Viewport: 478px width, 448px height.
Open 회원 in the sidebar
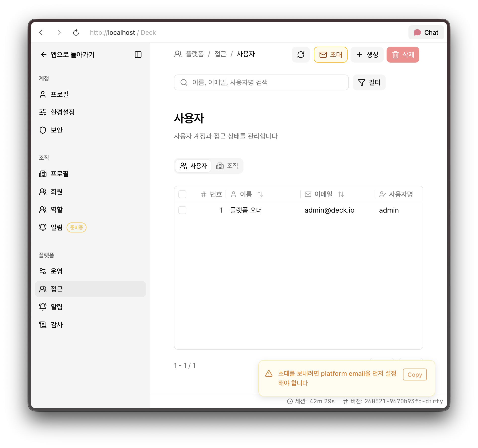coord(90,192)
